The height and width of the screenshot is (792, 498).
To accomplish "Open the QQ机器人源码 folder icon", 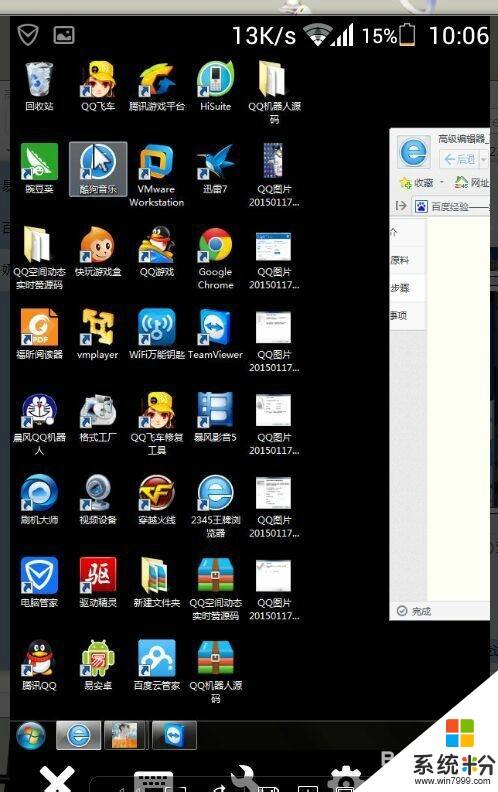I will 274,92.
